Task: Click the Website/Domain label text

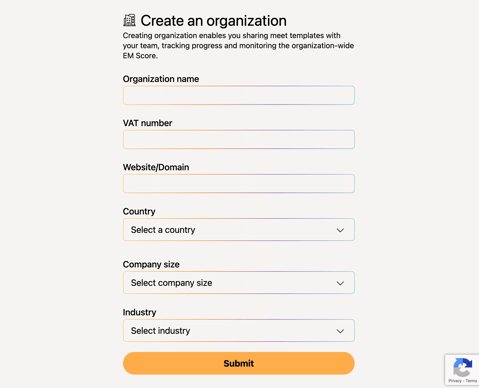Action: [156, 167]
